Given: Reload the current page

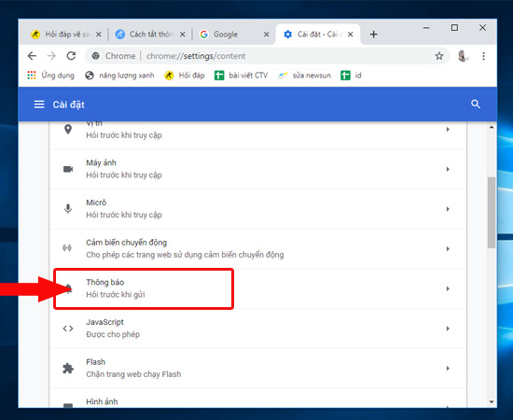Looking at the screenshot, I should point(71,56).
